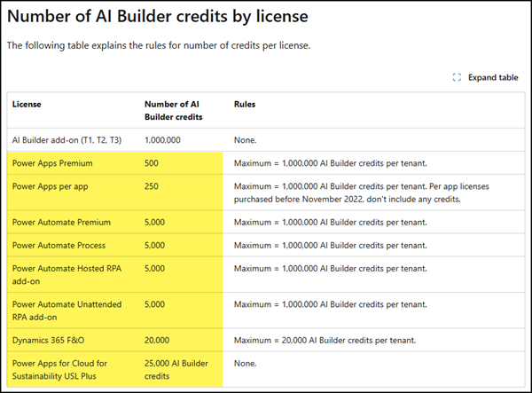Select the Power Apps per app cell

coord(51,186)
